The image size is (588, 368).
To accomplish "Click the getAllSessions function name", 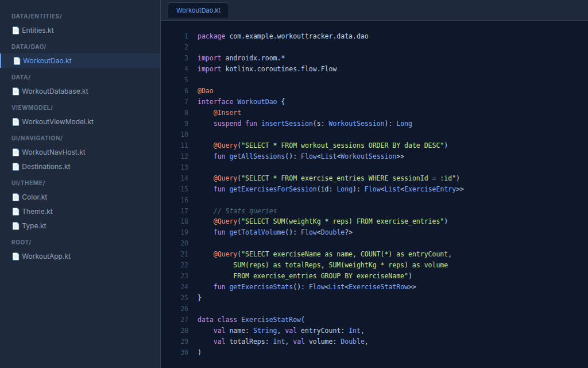I will [x=257, y=156].
